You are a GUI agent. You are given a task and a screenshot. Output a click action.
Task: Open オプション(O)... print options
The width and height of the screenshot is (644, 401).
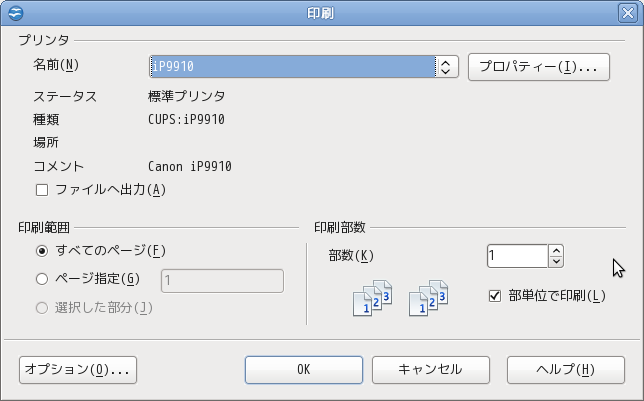tap(78, 370)
